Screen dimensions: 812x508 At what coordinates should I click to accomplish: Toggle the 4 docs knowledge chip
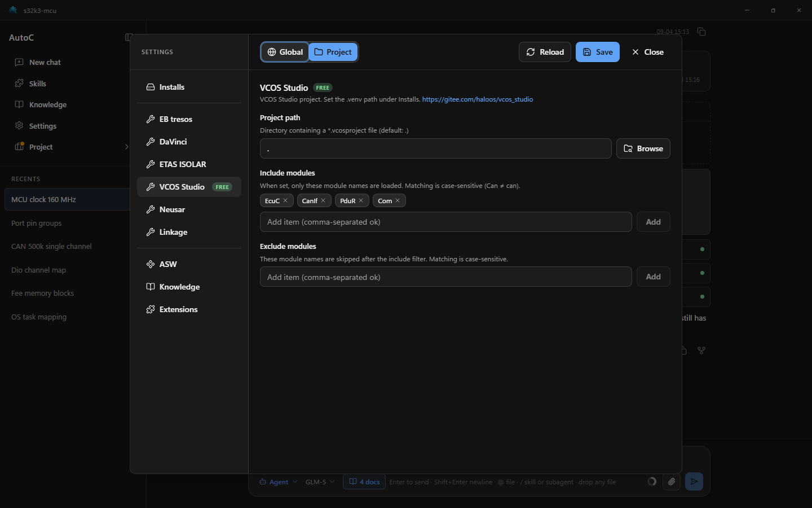click(364, 481)
